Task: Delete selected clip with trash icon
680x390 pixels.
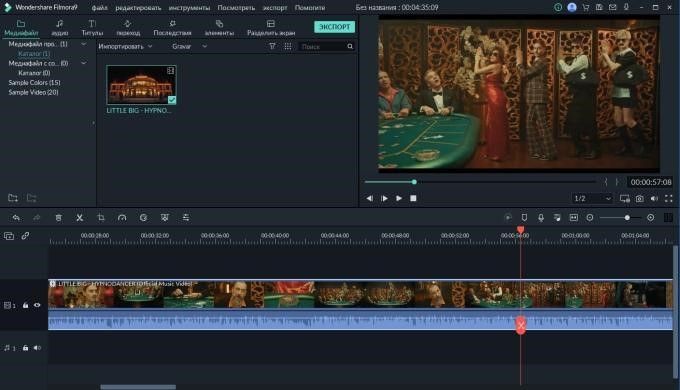Action: tap(59, 218)
